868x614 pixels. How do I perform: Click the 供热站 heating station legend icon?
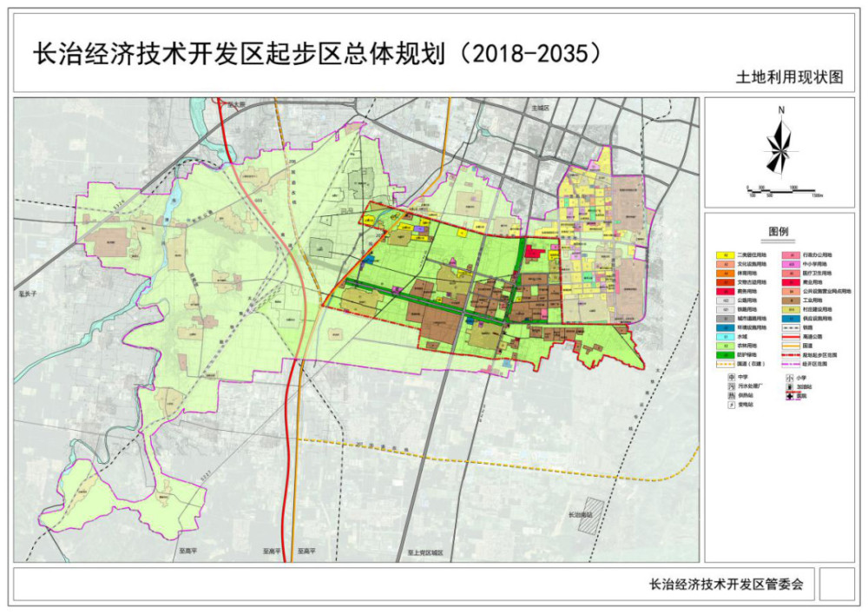point(732,395)
